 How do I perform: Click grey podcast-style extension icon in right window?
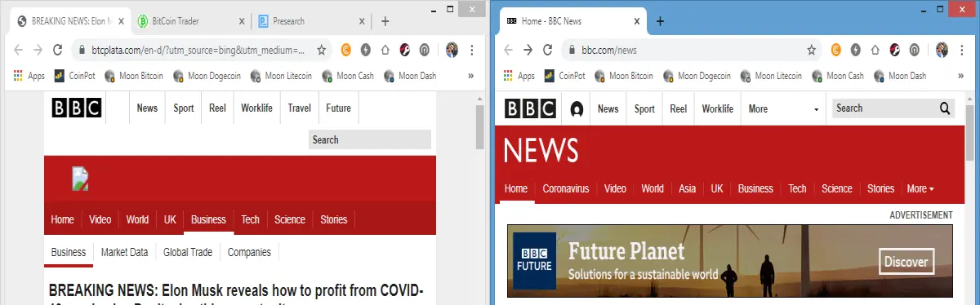tap(915, 50)
